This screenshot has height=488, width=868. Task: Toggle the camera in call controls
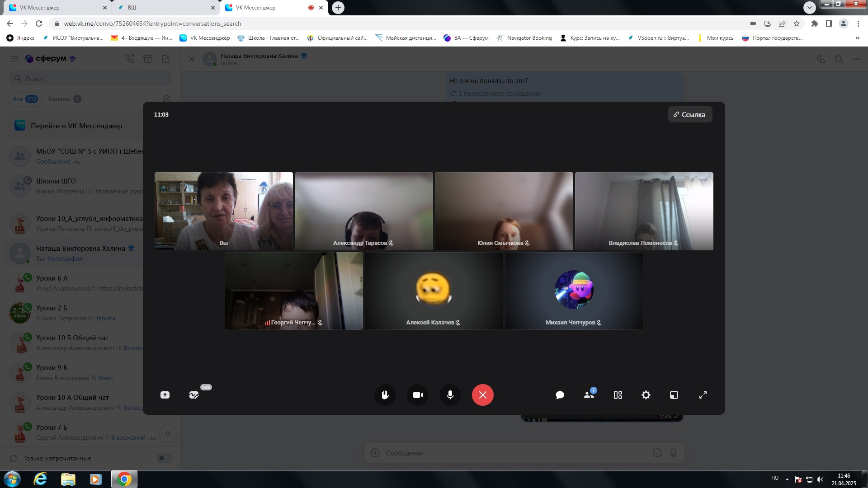pos(418,395)
